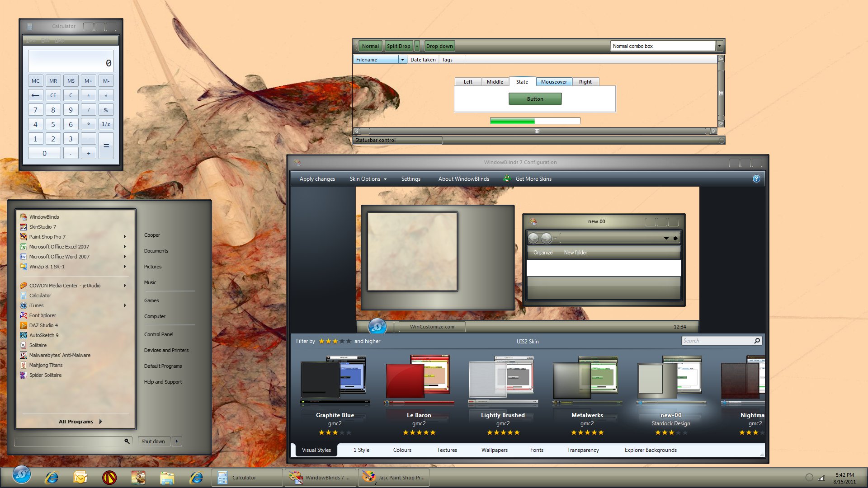This screenshot has width=868, height=488.
Task: Open the first Internet Explorer taskbar icon
Action: 52,477
